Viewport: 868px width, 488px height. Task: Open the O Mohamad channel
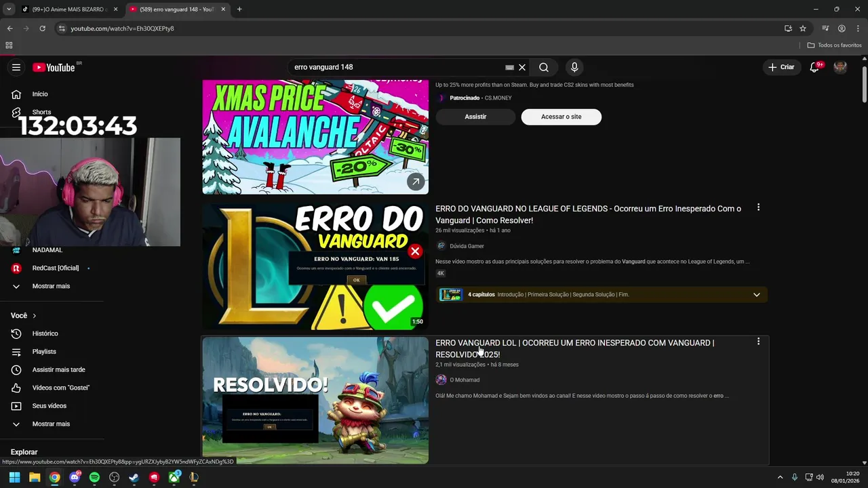point(465,380)
